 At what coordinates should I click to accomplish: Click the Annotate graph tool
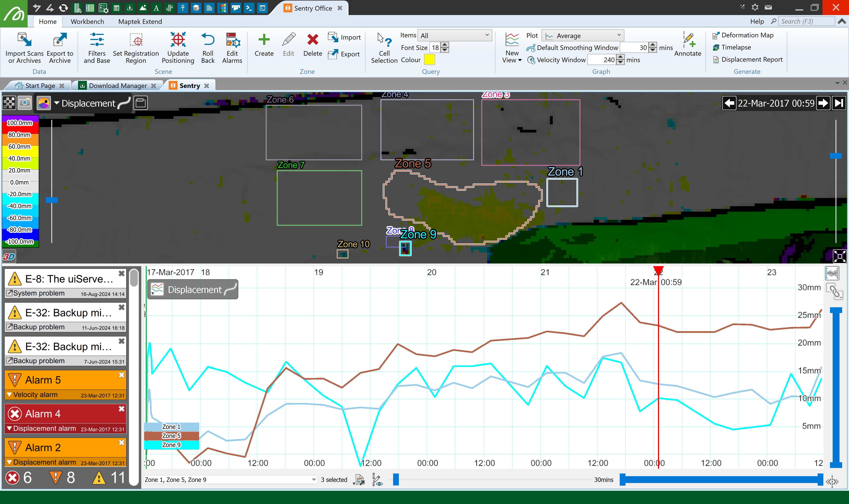point(688,45)
